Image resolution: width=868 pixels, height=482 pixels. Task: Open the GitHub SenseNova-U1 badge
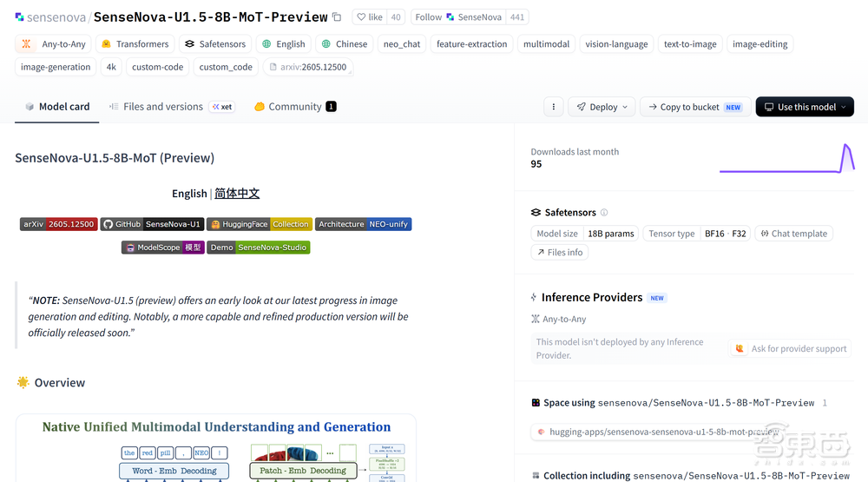click(x=152, y=224)
